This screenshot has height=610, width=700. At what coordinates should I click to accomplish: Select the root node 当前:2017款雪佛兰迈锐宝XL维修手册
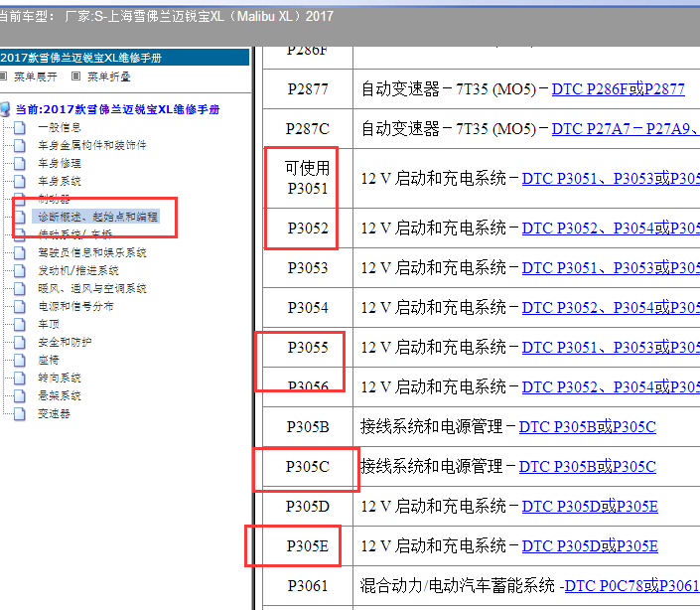click(118, 109)
